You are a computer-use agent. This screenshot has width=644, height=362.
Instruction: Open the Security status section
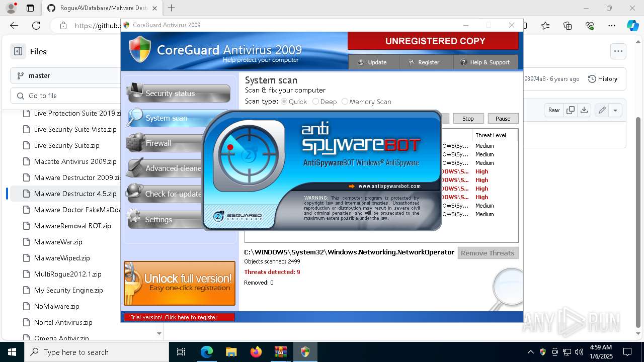click(x=179, y=93)
